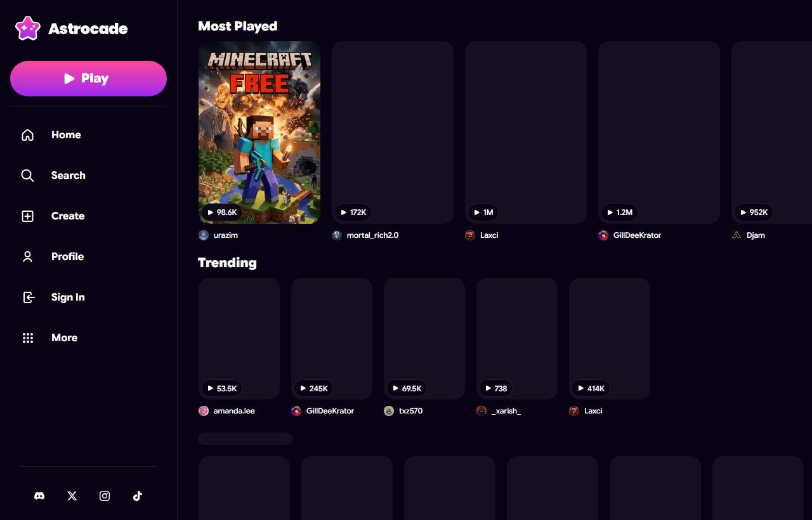This screenshot has width=812, height=520.
Task: Open the Most Played game with 952K plays
Action: pos(771,133)
